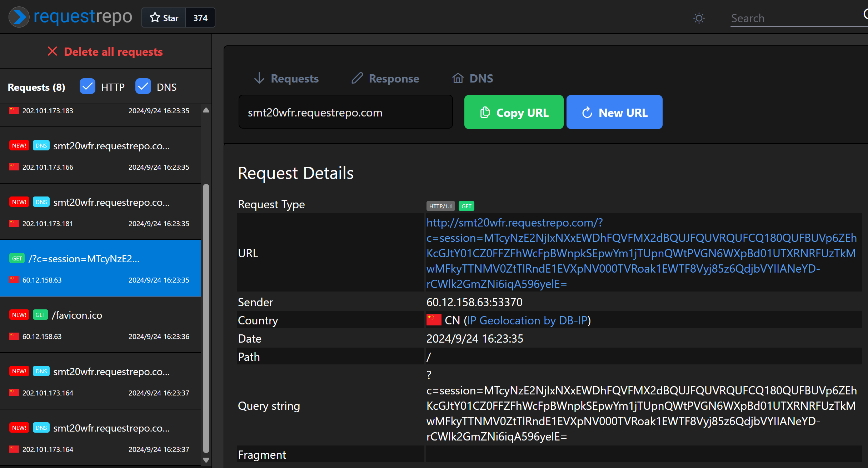Click the Requests (8) label
The width and height of the screenshot is (868, 468).
click(x=36, y=87)
